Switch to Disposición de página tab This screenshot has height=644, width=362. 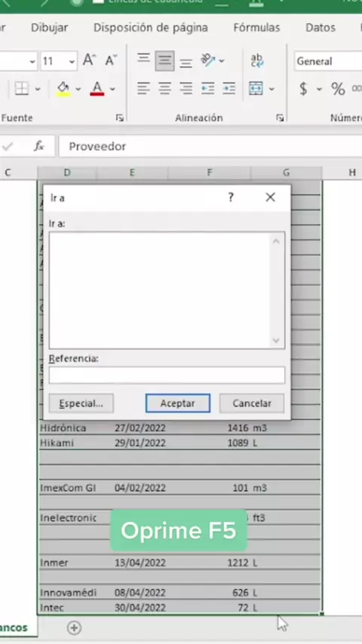pos(151,27)
